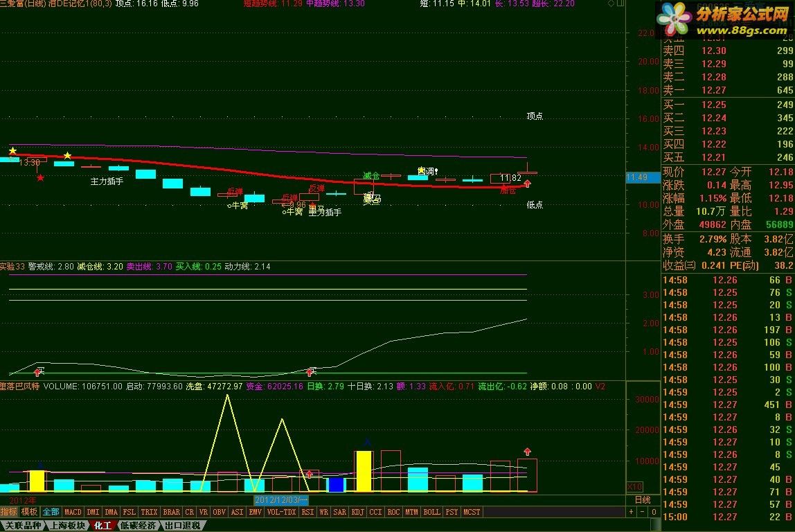
Task: Reset zoom with the 0 button
Action: point(654,512)
